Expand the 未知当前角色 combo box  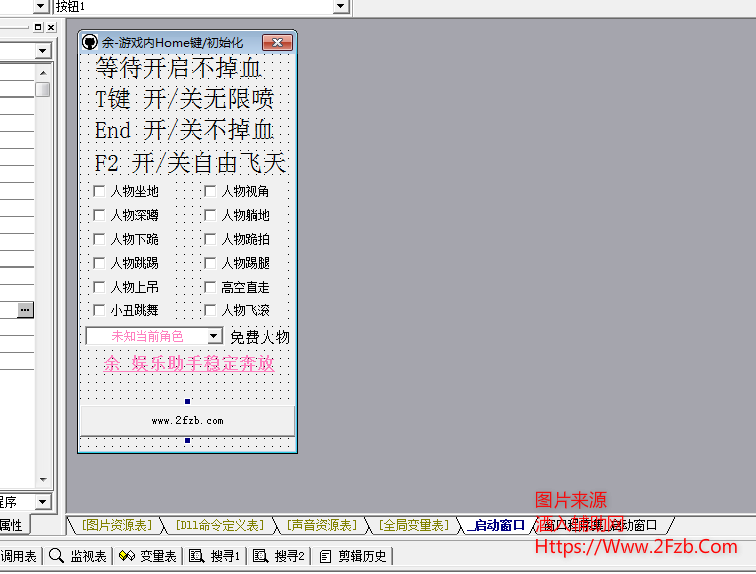[214, 337]
